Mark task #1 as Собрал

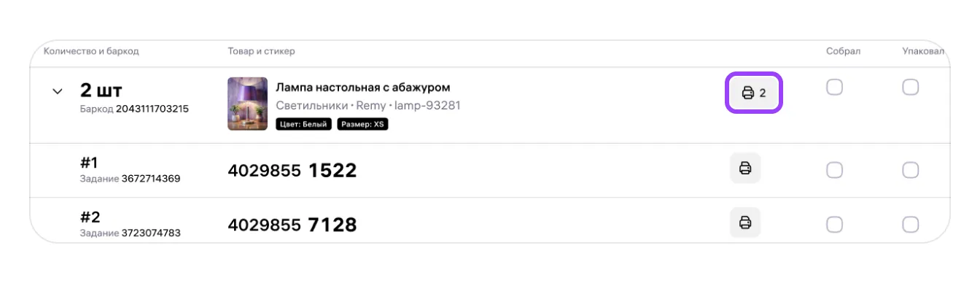coord(834,170)
